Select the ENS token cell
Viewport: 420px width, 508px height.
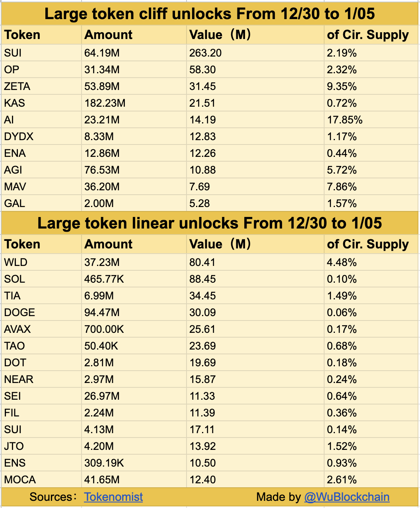(x=15, y=463)
